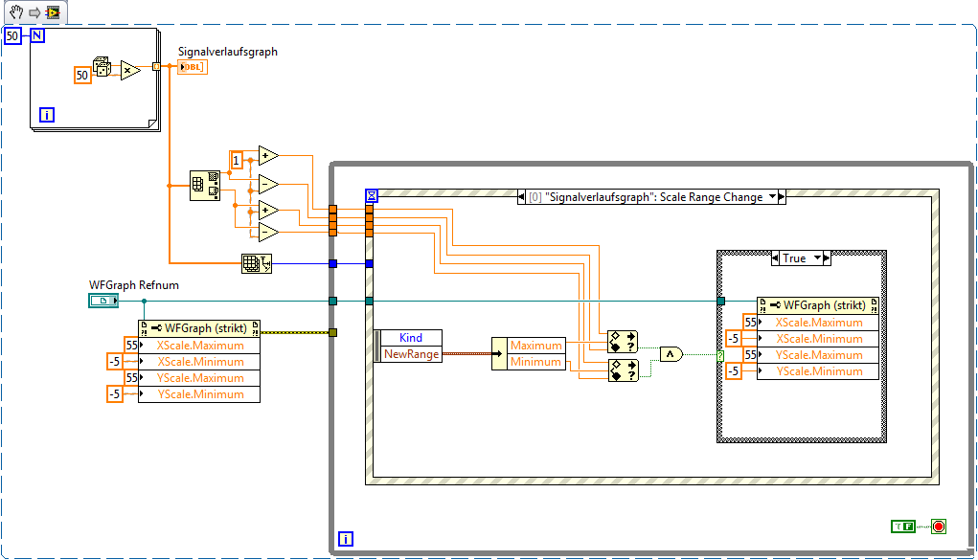Image resolution: width=978 pixels, height=560 pixels.
Task: Click the -5 constant at left XScale.Minimum
Action: [115, 361]
